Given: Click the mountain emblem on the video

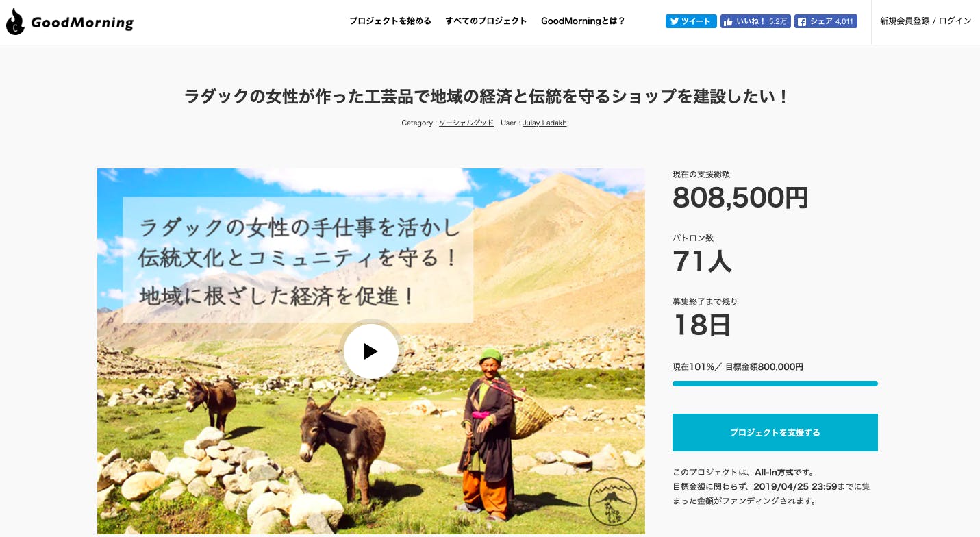Looking at the screenshot, I should coord(612,502).
